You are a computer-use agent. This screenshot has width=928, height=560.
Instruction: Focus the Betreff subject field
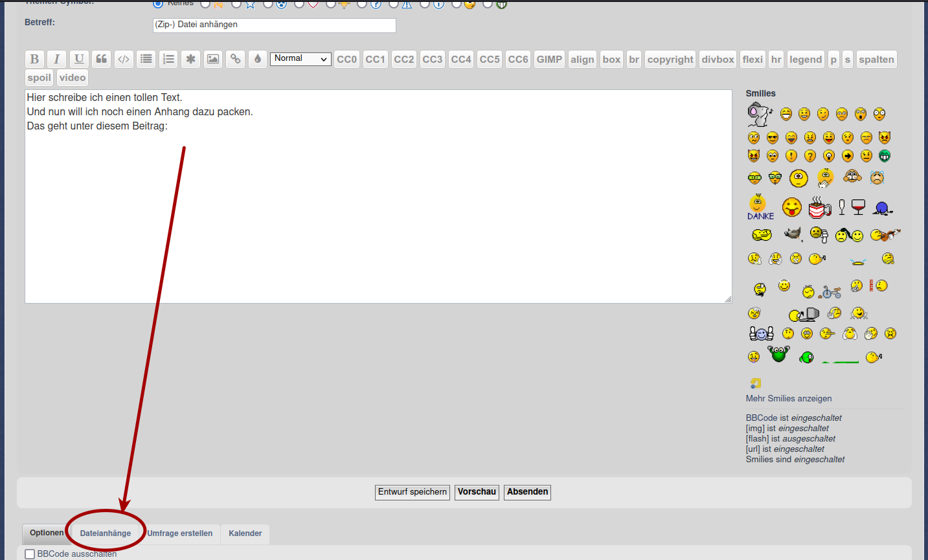(275, 25)
